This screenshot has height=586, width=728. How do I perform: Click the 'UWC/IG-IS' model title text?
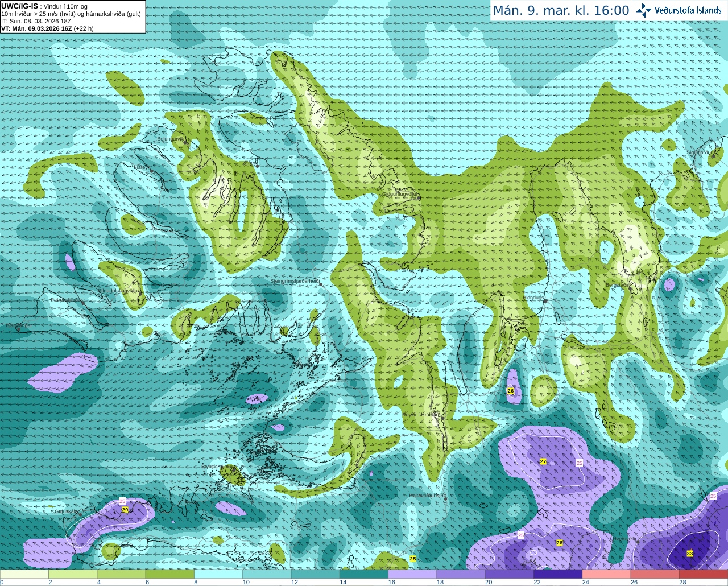19,6
